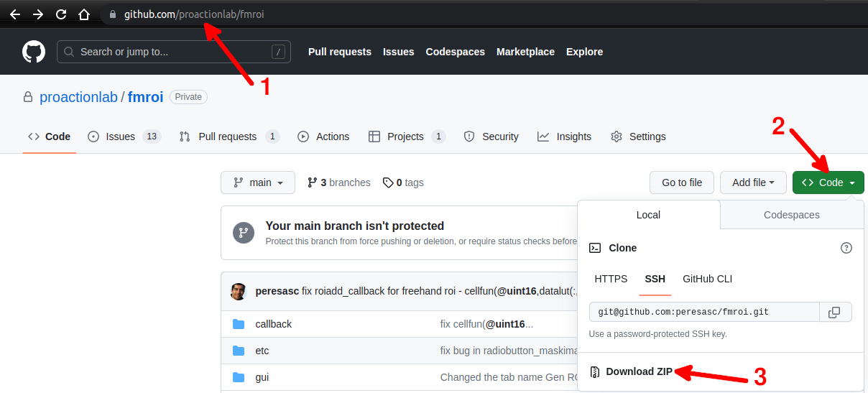Open Explore in the top navigation
The width and height of the screenshot is (868, 393).
tap(584, 52)
